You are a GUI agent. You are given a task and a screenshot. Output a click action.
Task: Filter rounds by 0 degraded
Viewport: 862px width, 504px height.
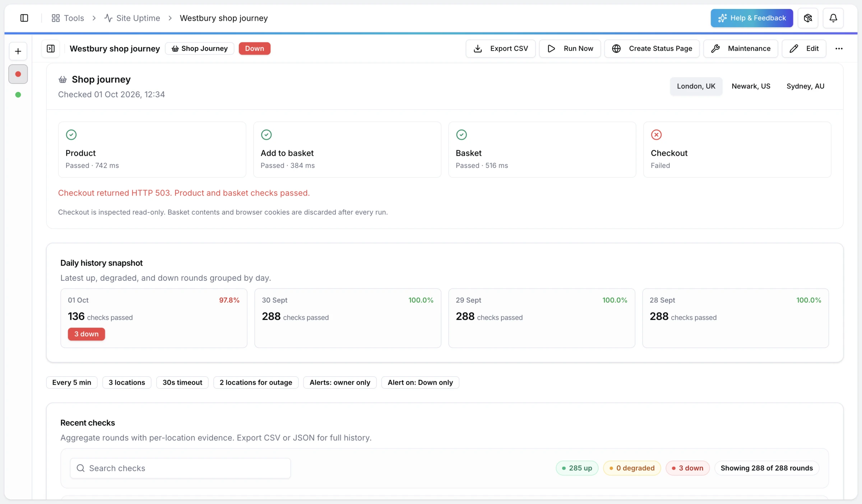[x=632, y=468]
